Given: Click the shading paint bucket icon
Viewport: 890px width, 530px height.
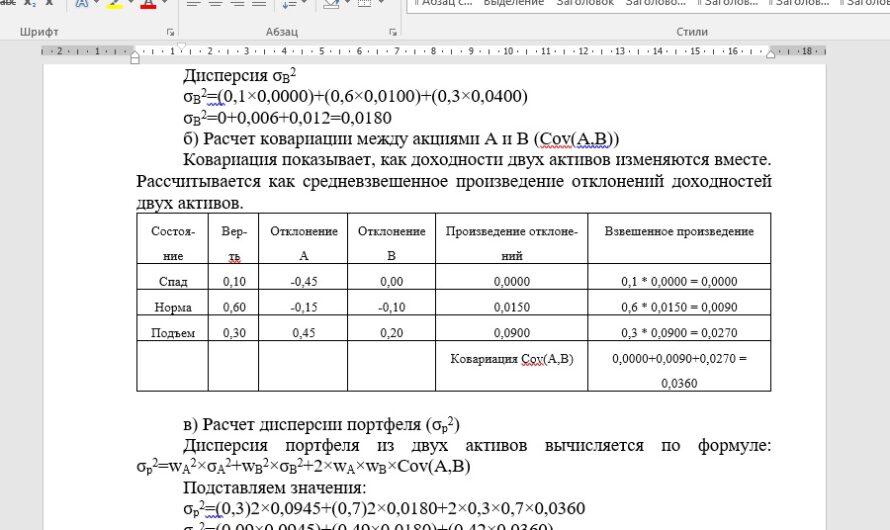Looking at the screenshot, I should click(331, 3).
